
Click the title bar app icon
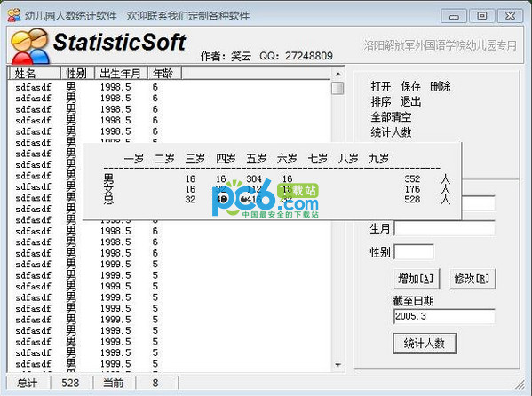tap(14, 15)
